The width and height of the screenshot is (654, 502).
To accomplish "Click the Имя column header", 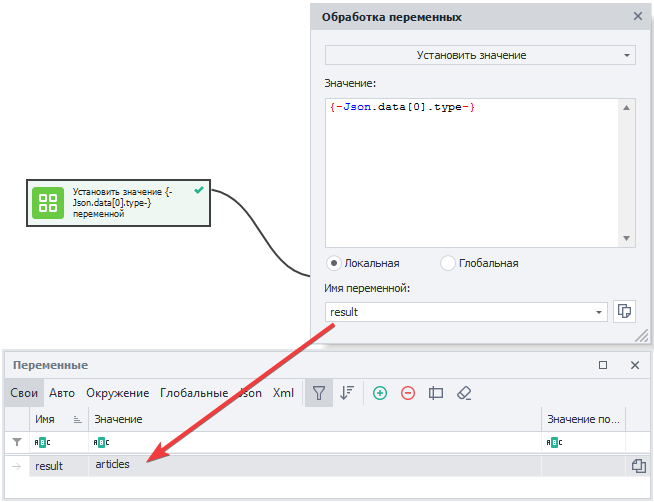I will point(46,418).
